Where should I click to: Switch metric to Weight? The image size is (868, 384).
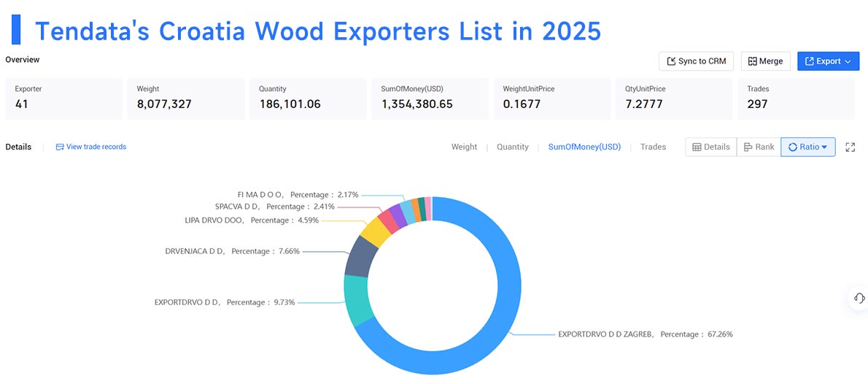click(464, 147)
